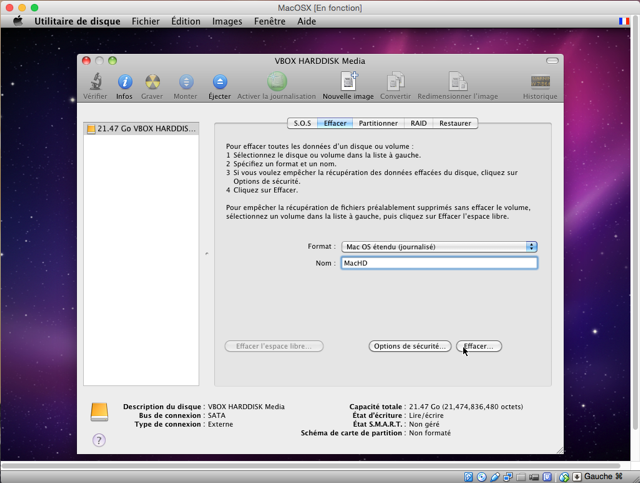Create a Nouvelle image from toolbar

click(x=349, y=81)
